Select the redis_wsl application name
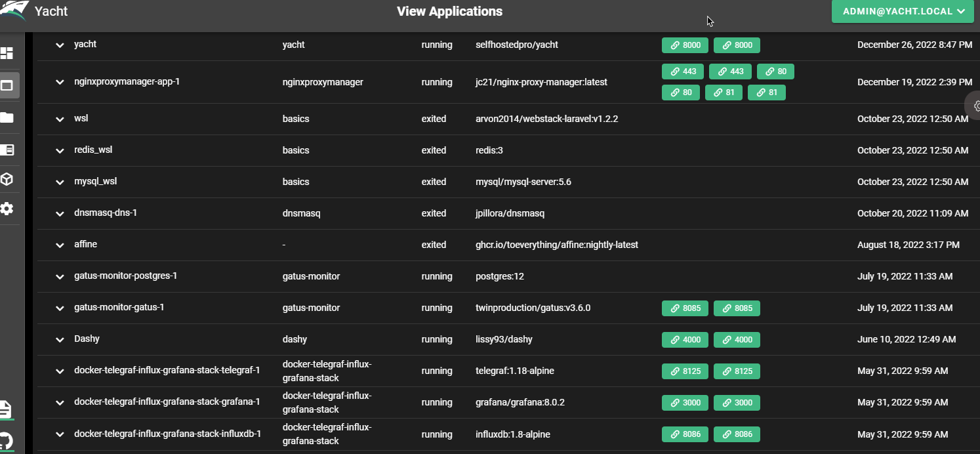 (93, 150)
